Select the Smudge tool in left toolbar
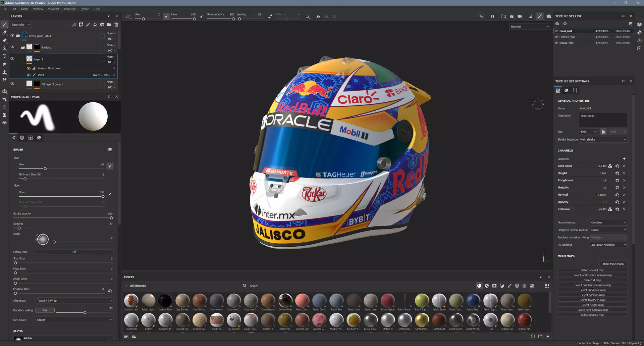This screenshot has width=644, height=346. point(4,64)
